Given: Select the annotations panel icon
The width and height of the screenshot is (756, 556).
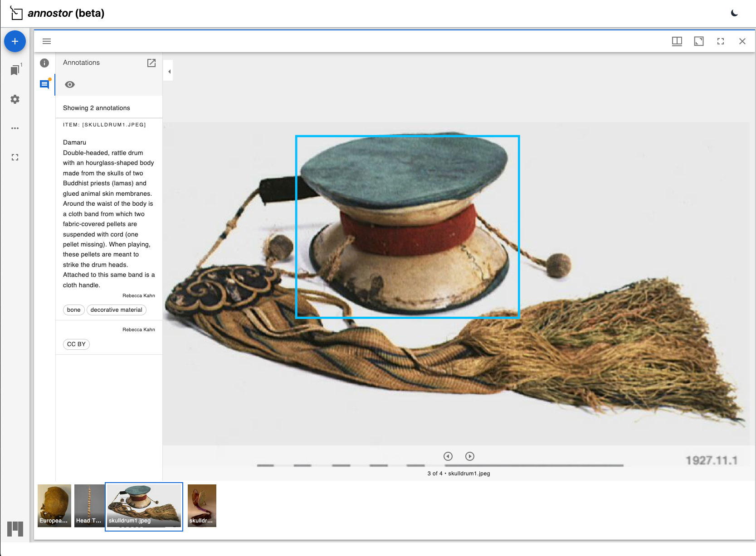Looking at the screenshot, I should coord(44,84).
